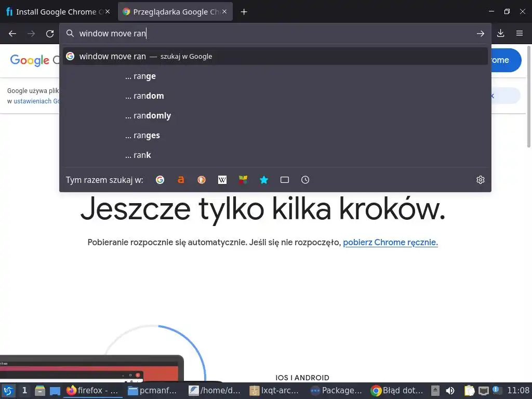Open the downloads panel
Image resolution: width=532 pixels, height=399 pixels.
[501, 33]
